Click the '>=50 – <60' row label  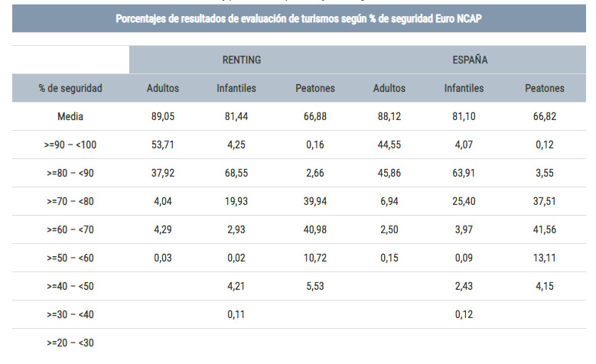(70, 258)
